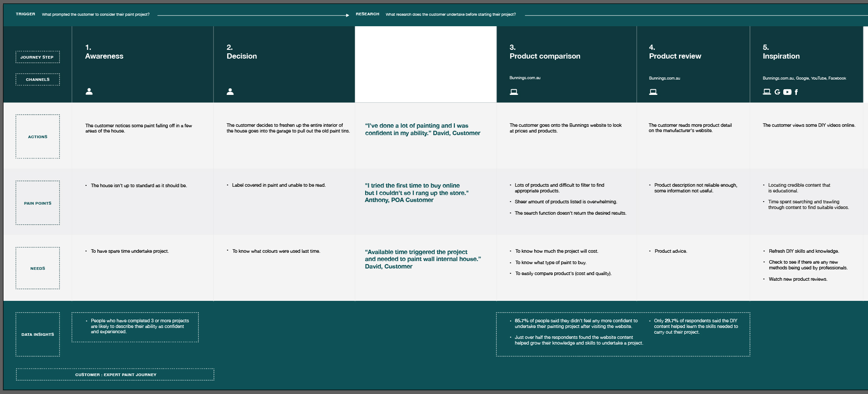
Task: Click David's "I've done a lot of painting" quote
Action: click(422, 129)
